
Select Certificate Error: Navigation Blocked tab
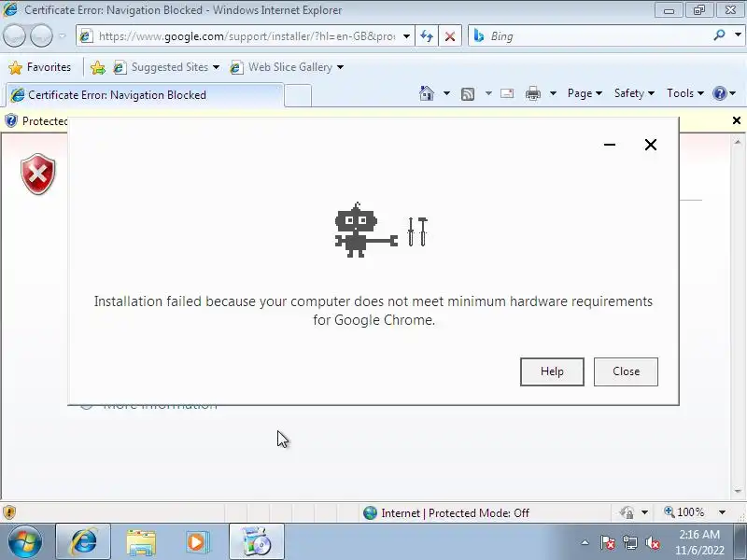[x=145, y=95]
